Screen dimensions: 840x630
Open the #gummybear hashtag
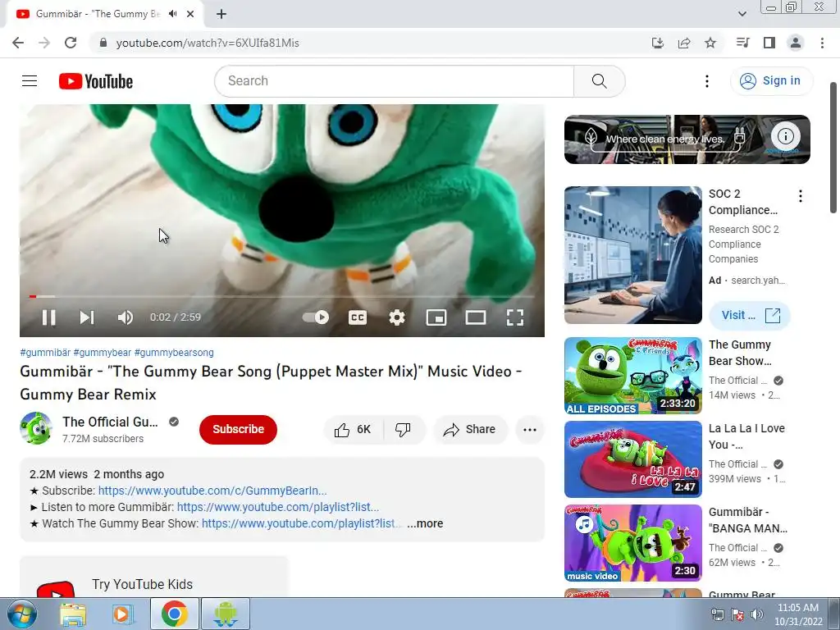pyautogui.click(x=103, y=353)
